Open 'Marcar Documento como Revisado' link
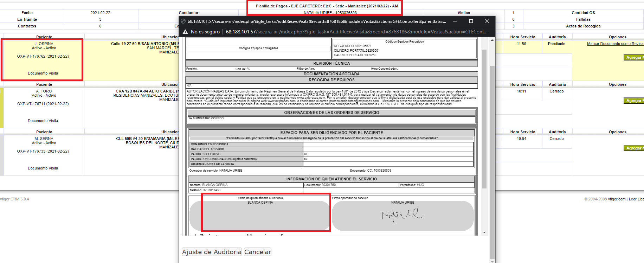Image resolution: width=644 pixels, height=263 pixels. point(616,44)
